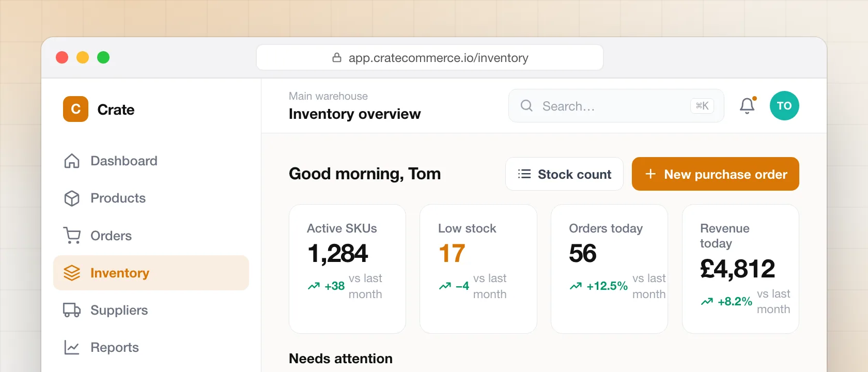Image resolution: width=868 pixels, height=372 pixels.
Task: Click the Orders cart icon
Action: (72, 236)
